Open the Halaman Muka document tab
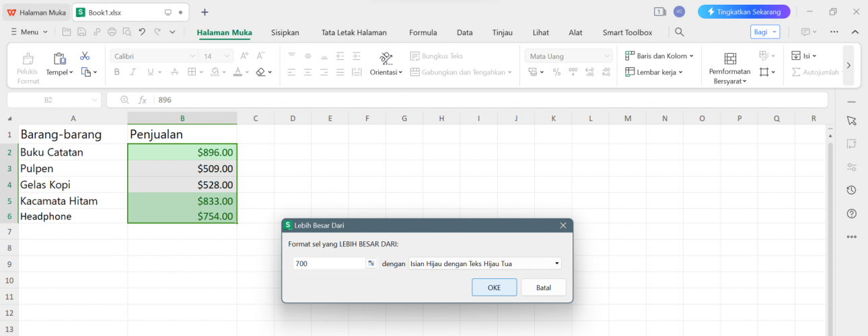This screenshot has width=868, height=336. click(x=36, y=12)
